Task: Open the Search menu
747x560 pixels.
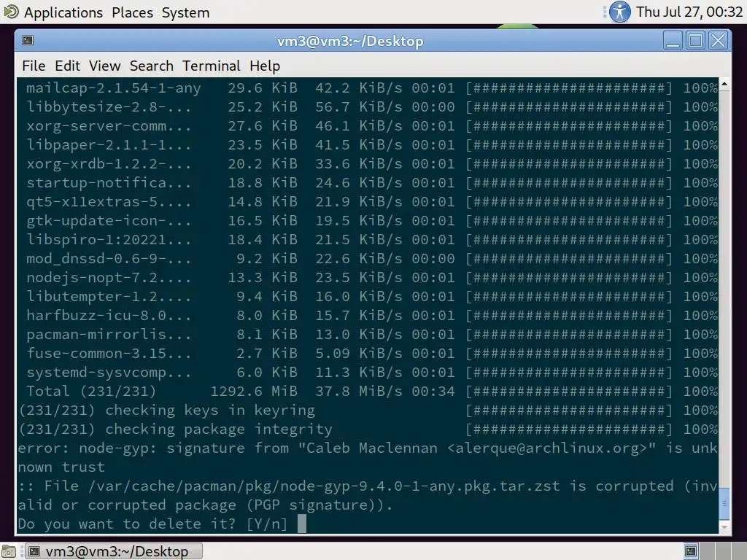Action: pos(152,66)
